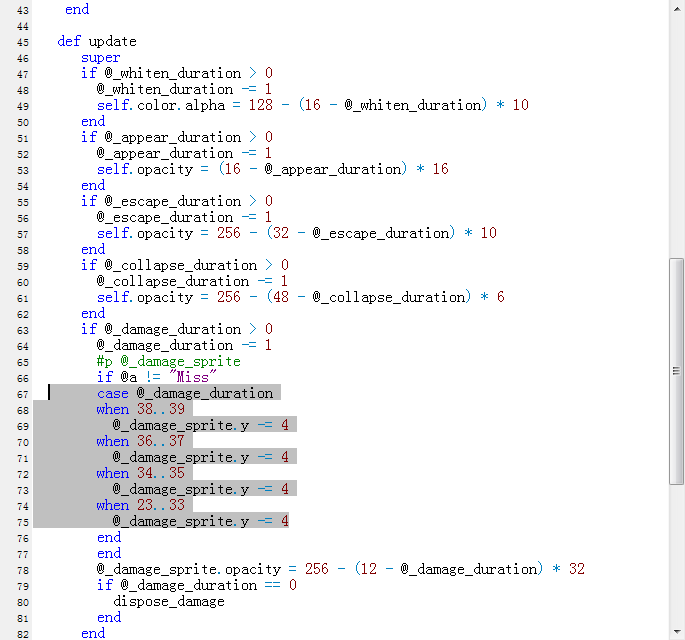The height and width of the screenshot is (640, 685).
Task: Click the 'dispose_damage' call
Action: point(169,602)
